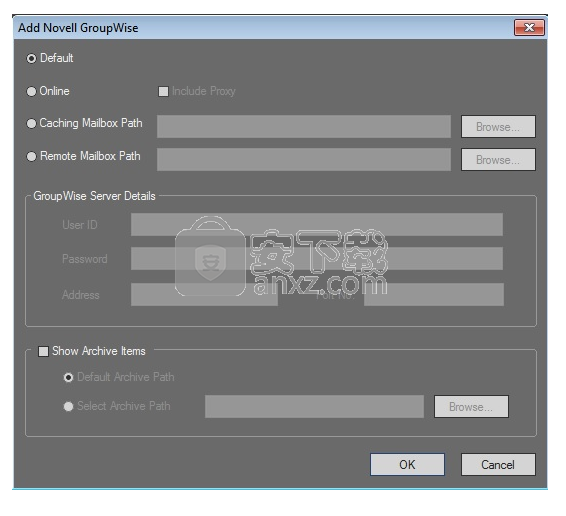The width and height of the screenshot is (566, 516).
Task: Focus the User ID field
Action: pos(317,224)
